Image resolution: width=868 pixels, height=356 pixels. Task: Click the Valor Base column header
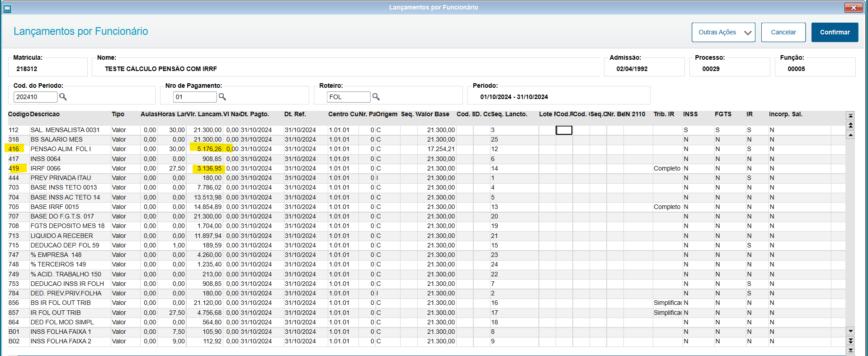(x=433, y=114)
